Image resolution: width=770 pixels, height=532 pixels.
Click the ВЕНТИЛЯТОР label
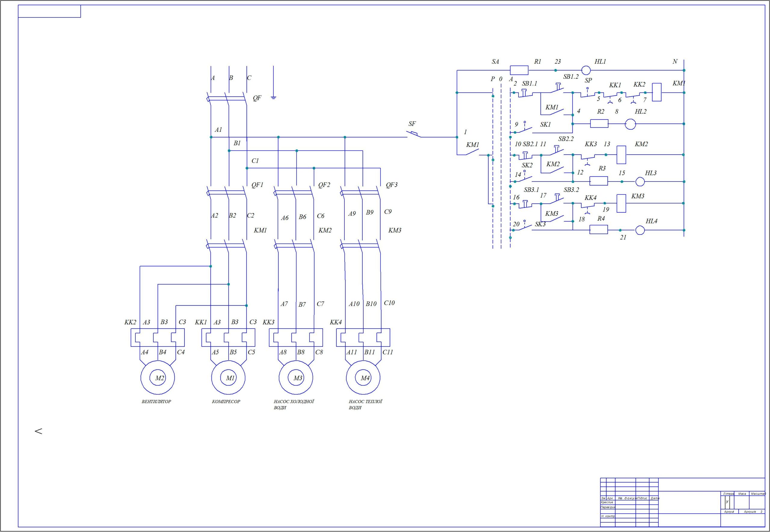coord(156,402)
